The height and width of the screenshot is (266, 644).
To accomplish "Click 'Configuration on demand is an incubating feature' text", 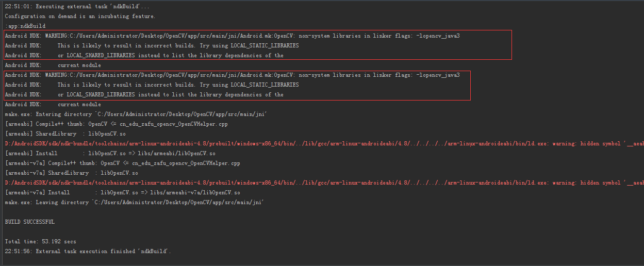I will (80, 16).
